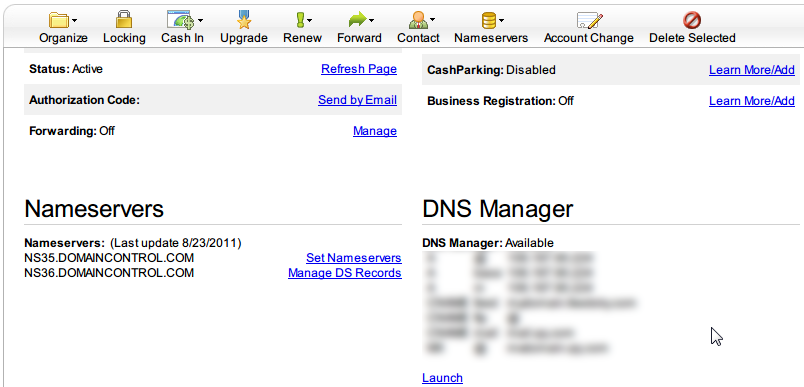Open the Manage DS Records link
Image resolution: width=804 pixels, height=387 pixels.
[345, 273]
